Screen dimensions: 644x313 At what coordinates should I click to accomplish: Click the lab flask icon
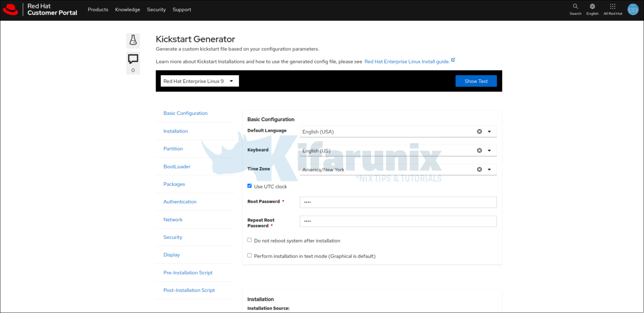133,40
